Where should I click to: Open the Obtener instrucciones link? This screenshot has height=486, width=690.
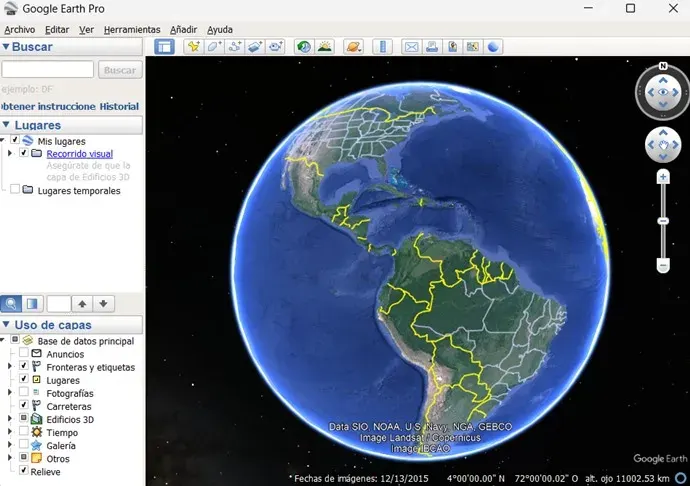click(x=48, y=107)
